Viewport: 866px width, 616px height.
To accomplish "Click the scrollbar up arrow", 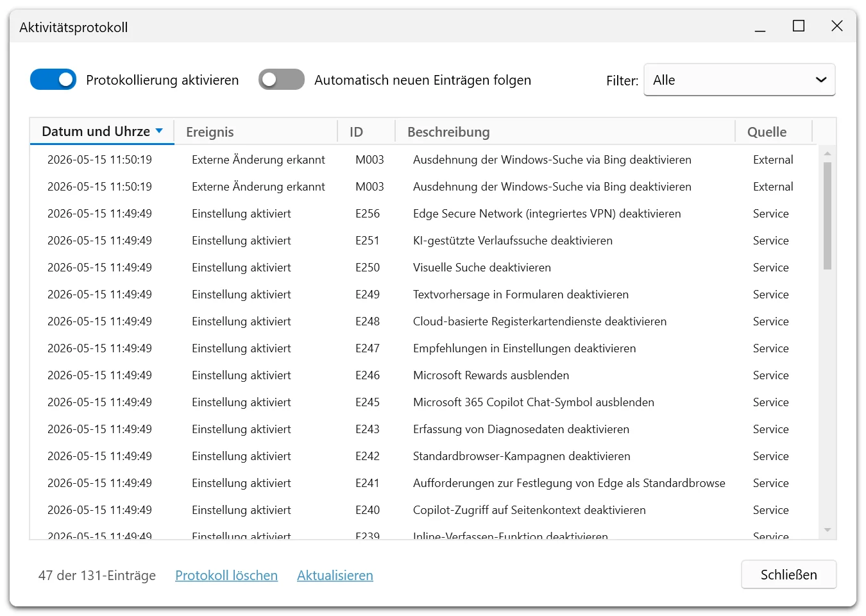I will pos(827,153).
